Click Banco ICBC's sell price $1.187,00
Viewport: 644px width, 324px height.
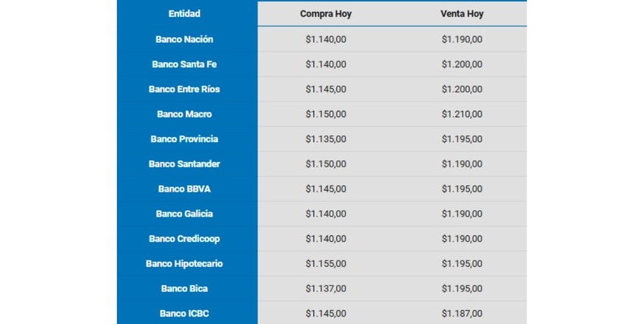tap(461, 314)
